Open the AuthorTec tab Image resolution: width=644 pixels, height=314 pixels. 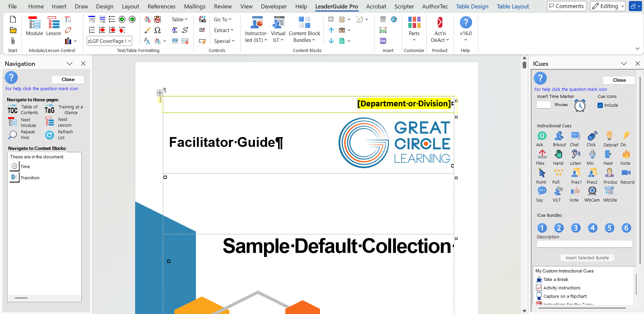(x=435, y=6)
